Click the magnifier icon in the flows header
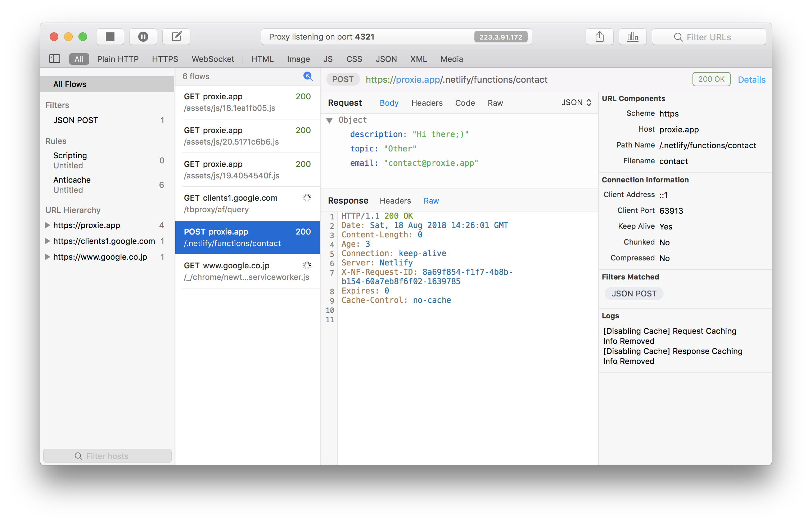The height and width of the screenshot is (523, 812). tap(308, 76)
